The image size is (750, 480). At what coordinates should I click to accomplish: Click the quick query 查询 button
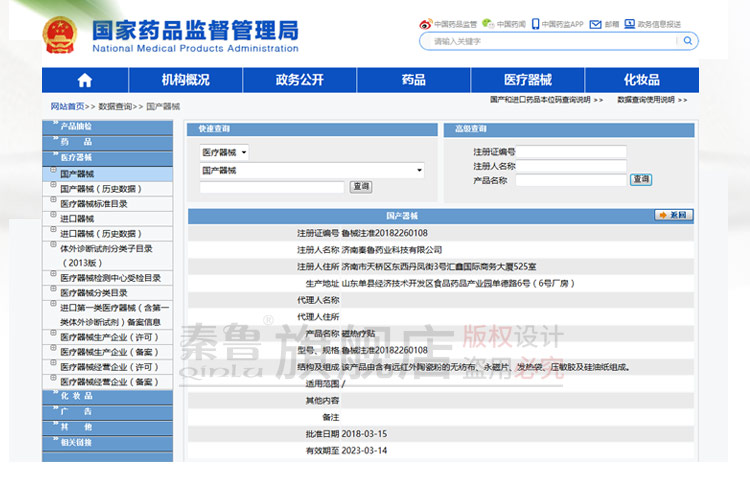point(361,186)
